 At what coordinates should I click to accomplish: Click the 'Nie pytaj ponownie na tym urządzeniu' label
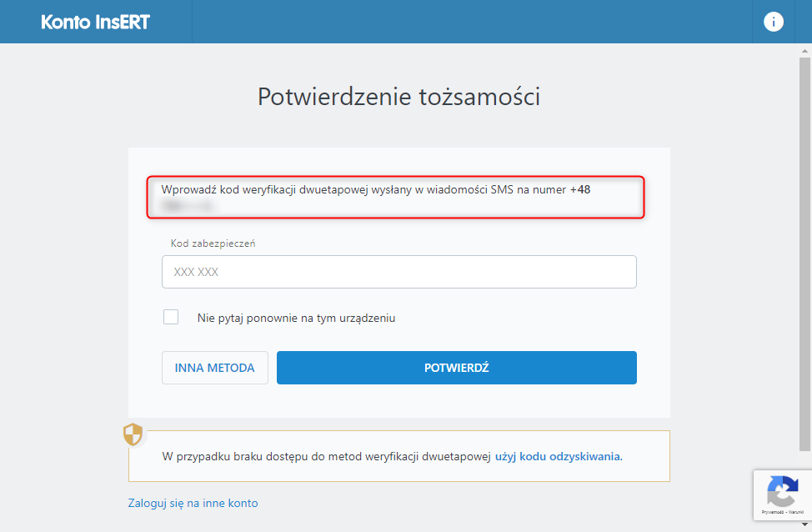(296, 318)
